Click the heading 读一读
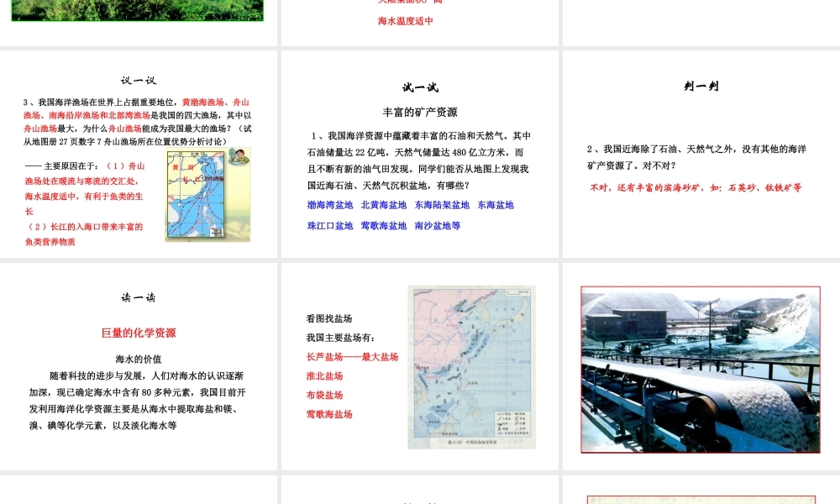Screen dimensions: 840x504 [x=139, y=297]
